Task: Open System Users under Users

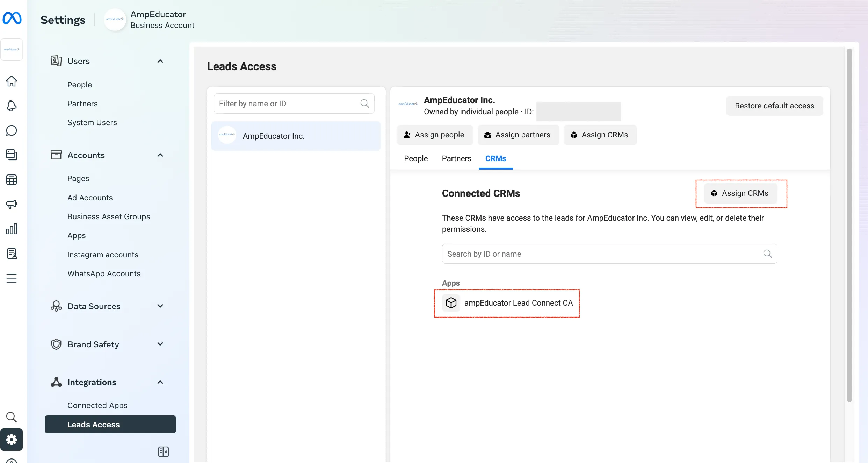Action: 92,122
